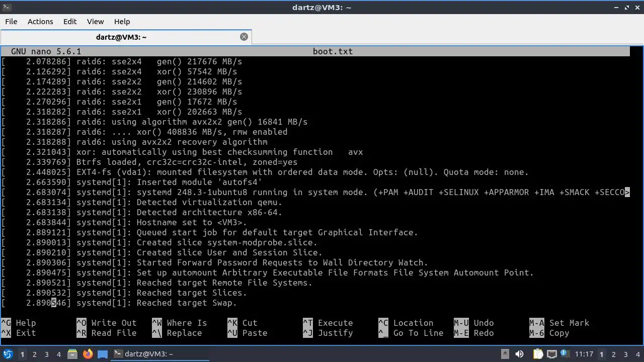644x362 pixels.
Task: Click the ^O Write Out shortcut label
Action: pyautogui.click(x=107, y=323)
